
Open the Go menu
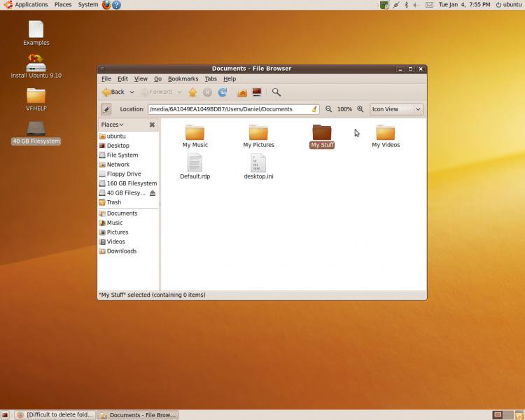[x=157, y=78]
